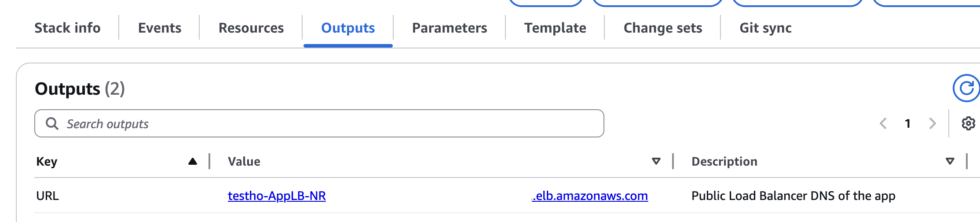Viewport: 980px width, 222px height.
Task: Sort by Key ascending arrow
Action: point(192,161)
